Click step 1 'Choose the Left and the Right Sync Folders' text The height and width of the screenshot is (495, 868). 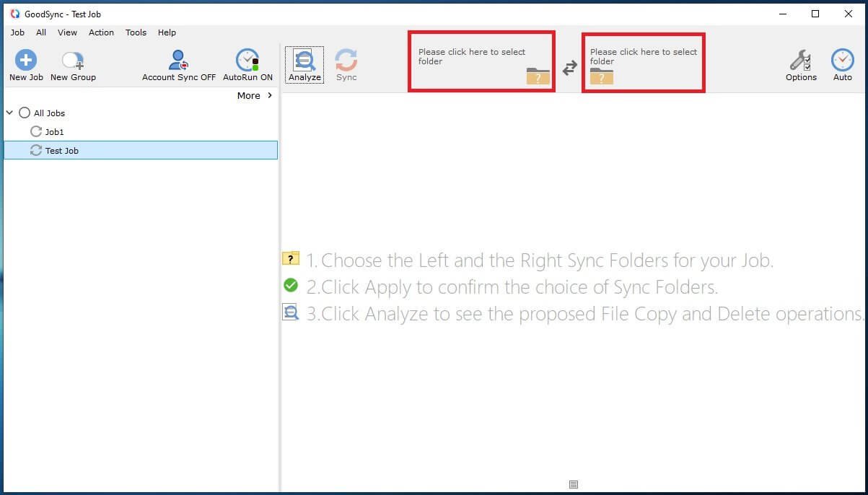540,260
